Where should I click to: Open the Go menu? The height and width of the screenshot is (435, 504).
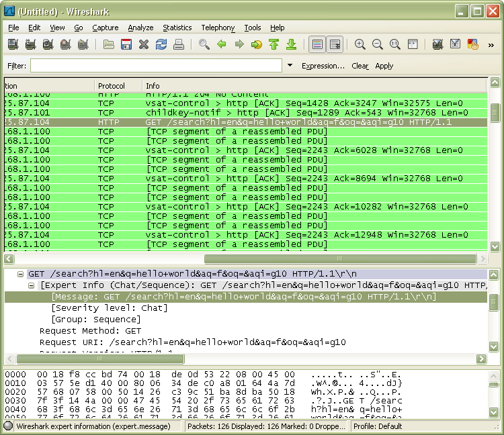(x=79, y=28)
